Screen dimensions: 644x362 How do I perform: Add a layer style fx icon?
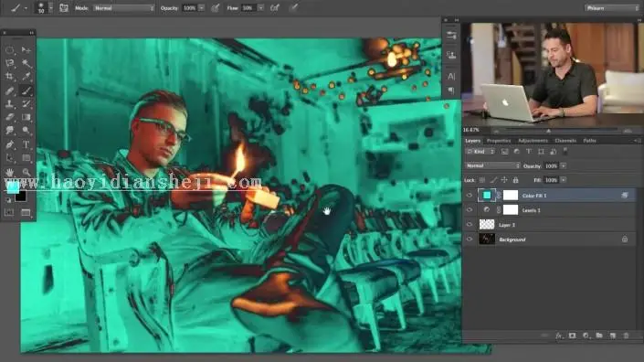[559, 335]
